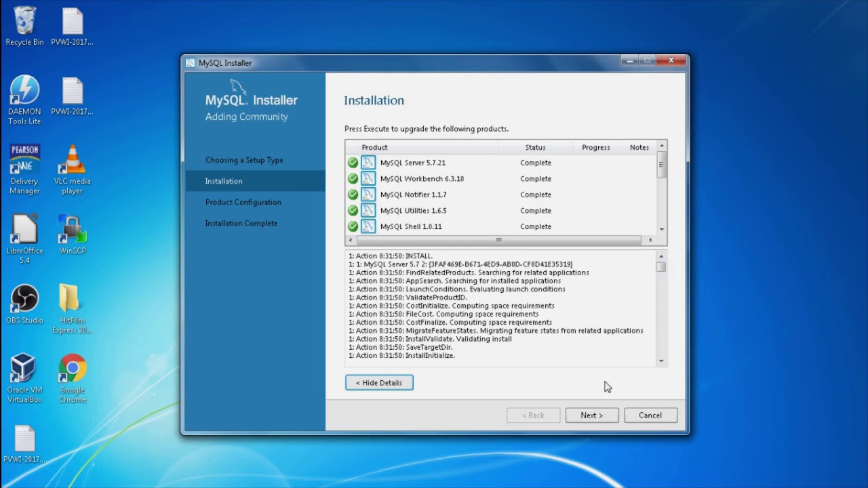Click product icon of MySQL Workbench 6.3.10
The height and width of the screenshot is (488, 868).
(368, 179)
